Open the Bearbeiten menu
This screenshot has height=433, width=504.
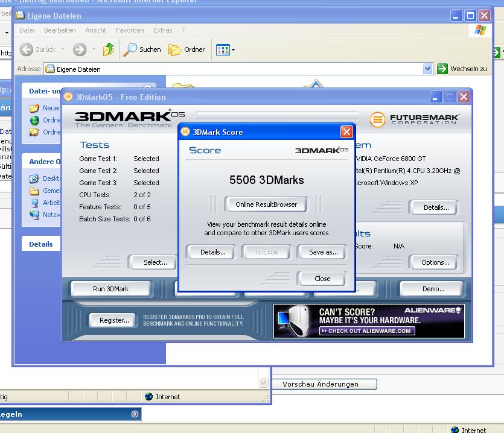60,30
